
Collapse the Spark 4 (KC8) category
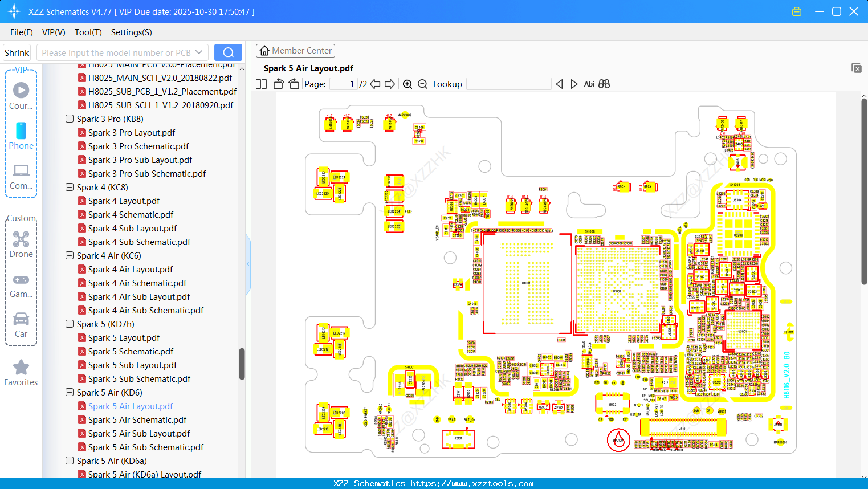pyautogui.click(x=69, y=187)
